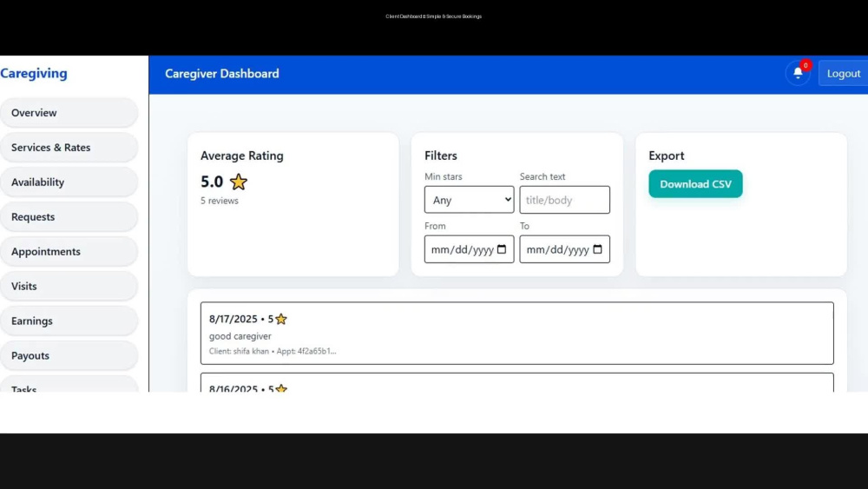Open Appointments from the sidebar
The width and height of the screenshot is (868, 489).
69,251
